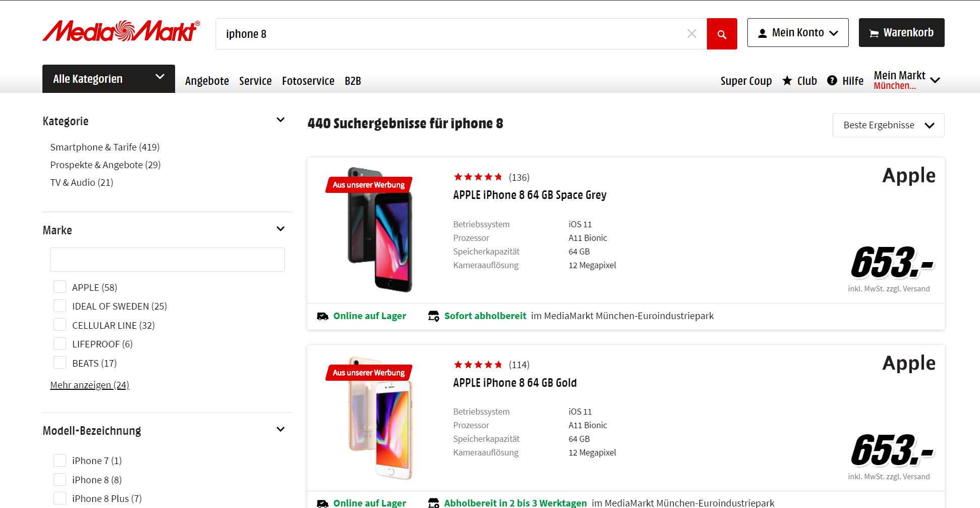
Task: Select the Fotoservice menu item
Action: [308, 81]
